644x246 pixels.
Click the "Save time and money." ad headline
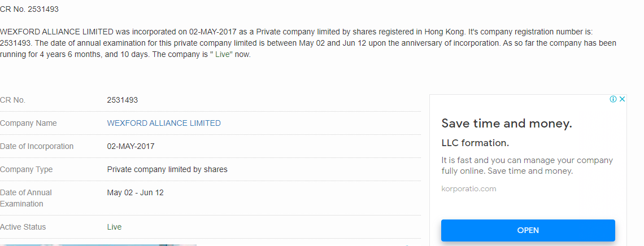pyautogui.click(x=507, y=124)
